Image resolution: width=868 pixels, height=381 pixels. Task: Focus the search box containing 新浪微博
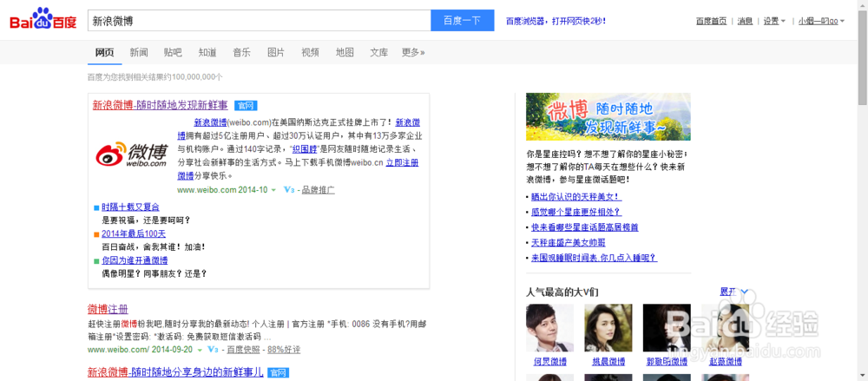pos(259,21)
